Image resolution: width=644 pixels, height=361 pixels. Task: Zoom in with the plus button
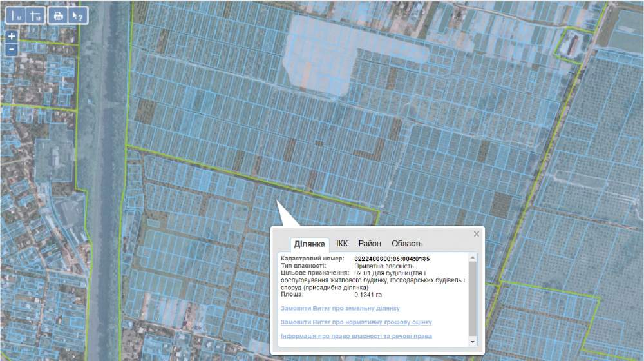(x=12, y=36)
